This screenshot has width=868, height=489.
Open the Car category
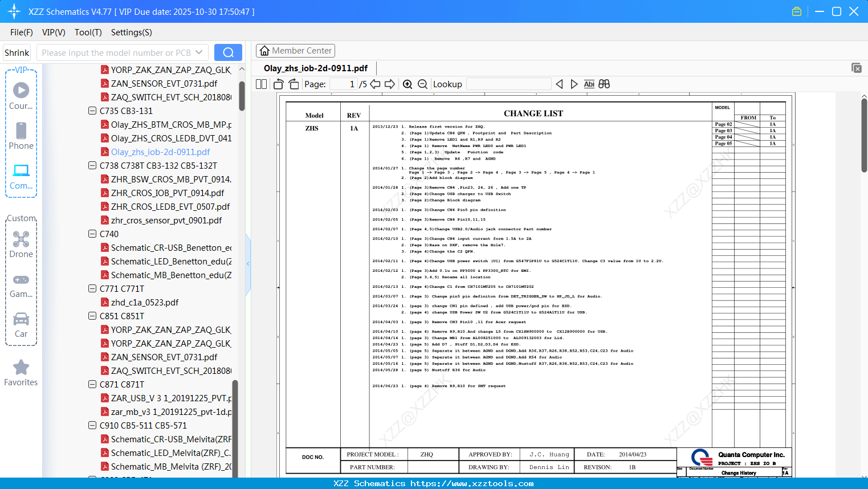coord(21,324)
